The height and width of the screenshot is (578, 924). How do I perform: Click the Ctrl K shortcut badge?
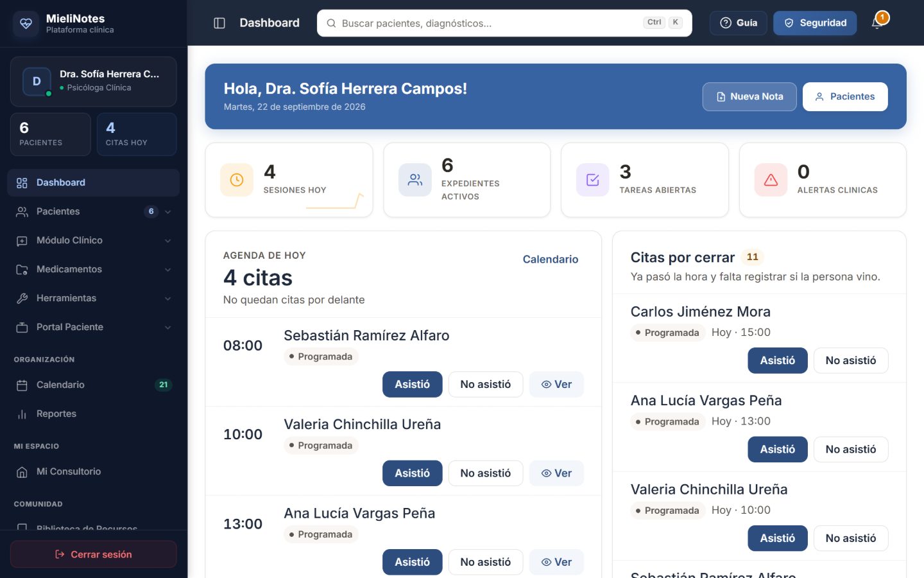coord(663,22)
